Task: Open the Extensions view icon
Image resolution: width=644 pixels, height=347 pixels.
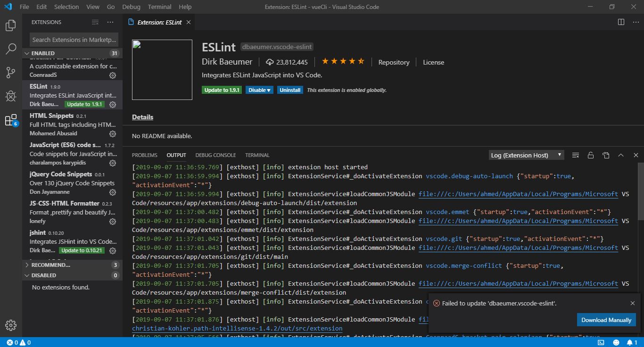Action: tap(11, 120)
